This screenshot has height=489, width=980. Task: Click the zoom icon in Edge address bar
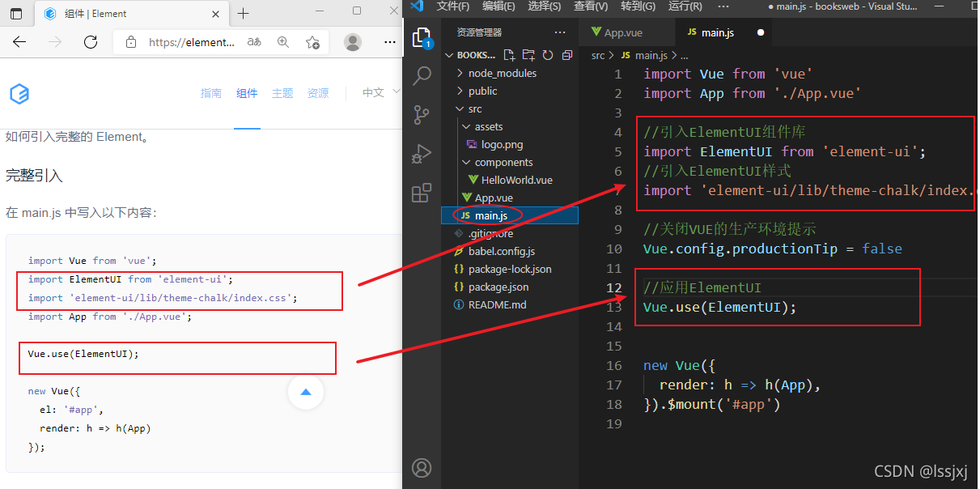point(282,42)
